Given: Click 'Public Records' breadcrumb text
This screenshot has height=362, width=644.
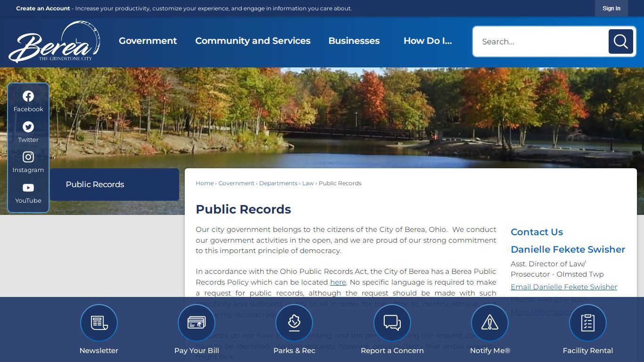Looking at the screenshot, I should pyautogui.click(x=340, y=183).
